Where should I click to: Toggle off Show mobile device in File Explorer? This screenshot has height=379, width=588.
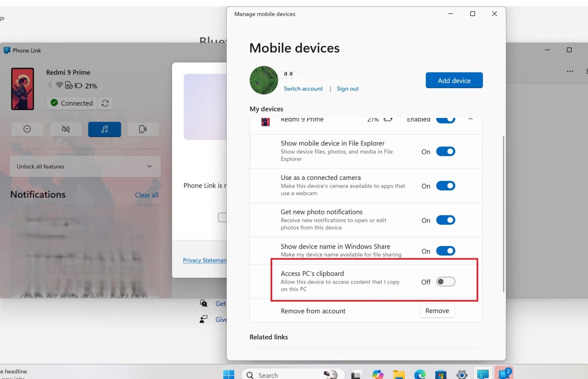445,152
